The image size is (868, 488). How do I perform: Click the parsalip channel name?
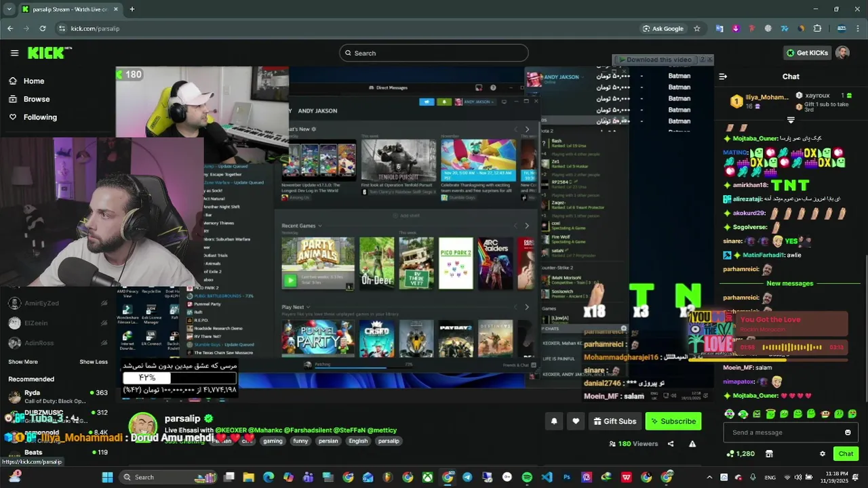pyautogui.click(x=182, y=418)
